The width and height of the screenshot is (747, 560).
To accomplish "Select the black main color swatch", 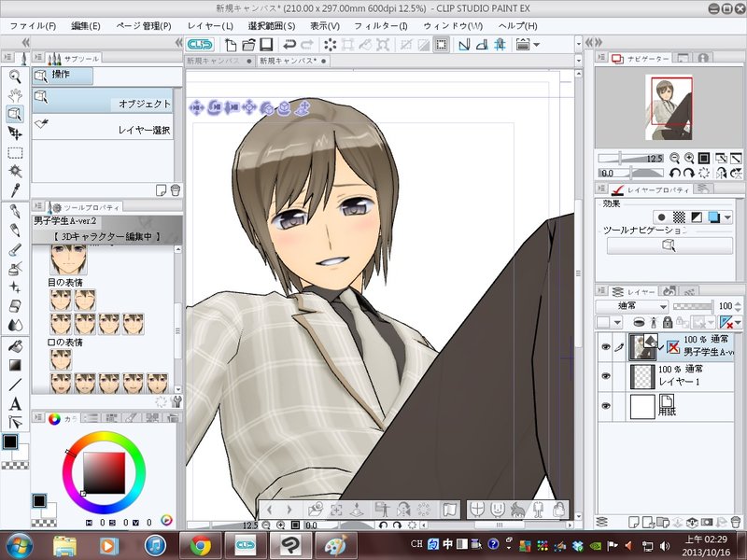I will 10,441.
